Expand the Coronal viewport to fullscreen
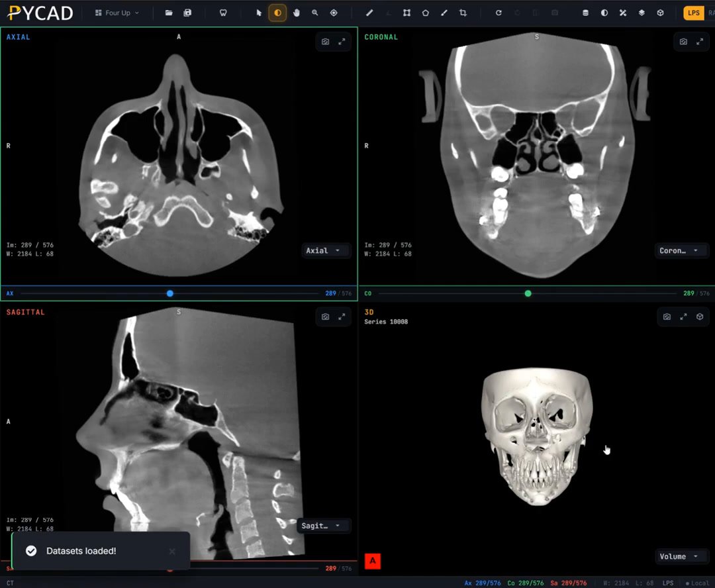The height and width of the screenshot is (588, 715). click(x=700, y=42)
